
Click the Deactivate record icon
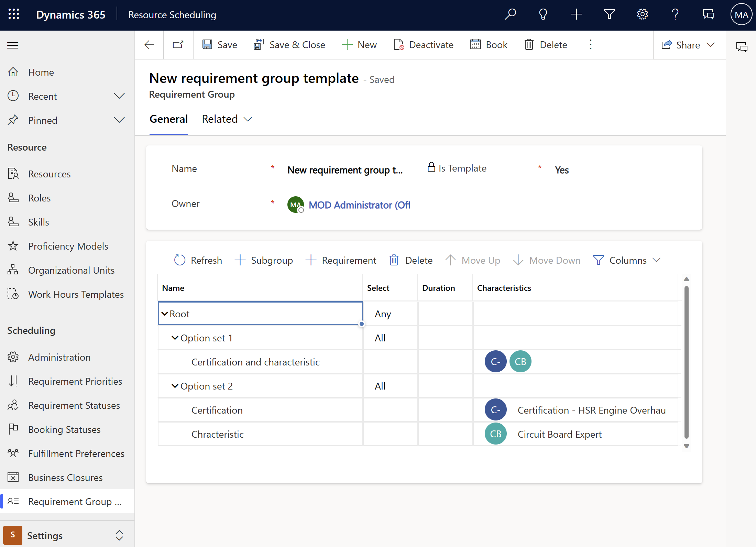click(x=398, y=45)
